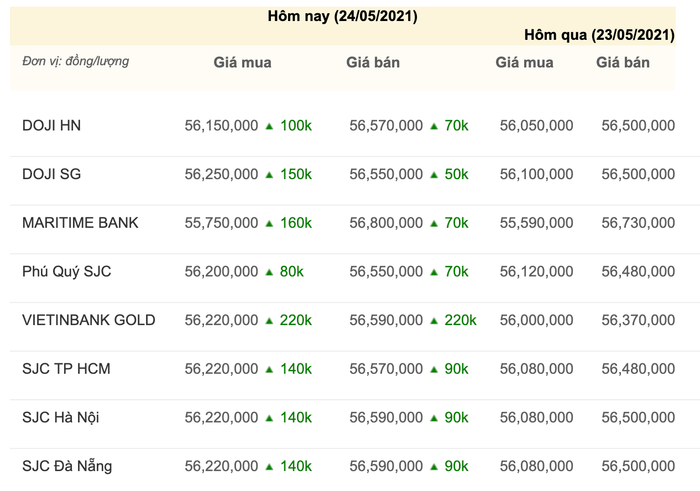Image resolution: width=700 pixels, height=491 pixels.
Task: Click yesterday's Giá mua column header
Action: click(x=524, y=62)
